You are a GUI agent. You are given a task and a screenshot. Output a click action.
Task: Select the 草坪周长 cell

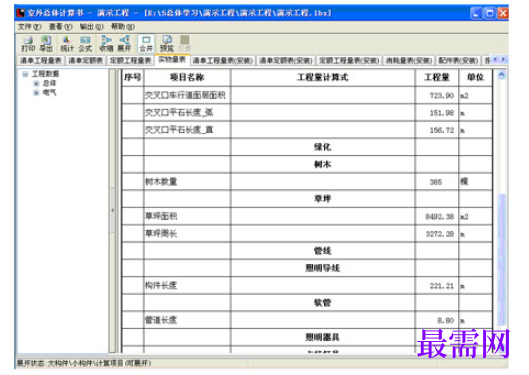[x=187, y=233]
